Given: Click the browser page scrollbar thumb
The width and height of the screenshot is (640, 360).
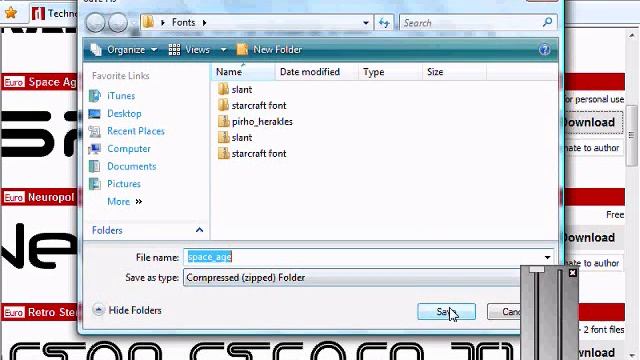Looking at the screenshot, I should pyautogui.click(x=631, y=135).
